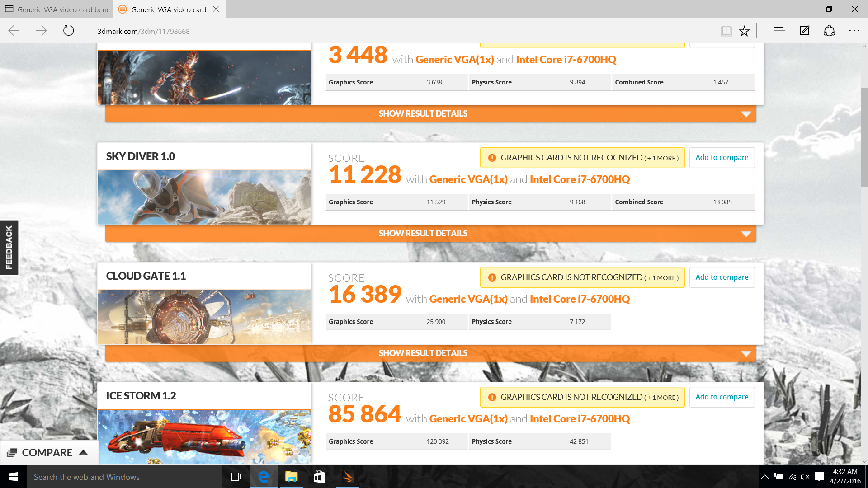Open Windows Store from the taskbar
The width and height of the screenshot is (868, 488).
320,477
